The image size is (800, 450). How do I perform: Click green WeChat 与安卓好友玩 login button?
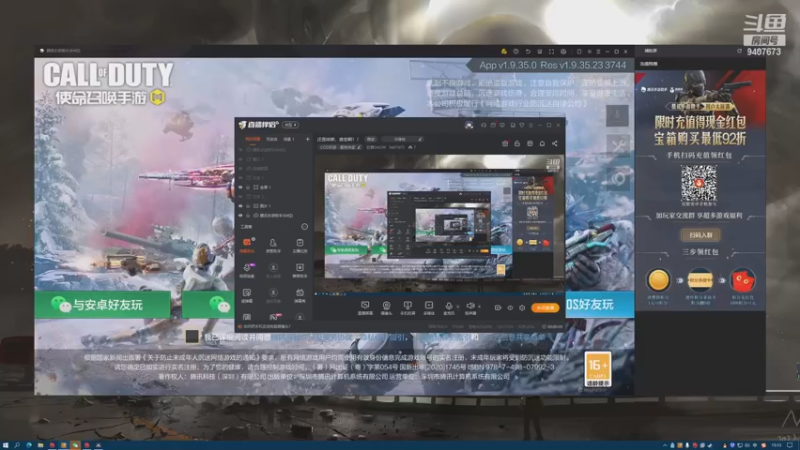click(103, 305)
